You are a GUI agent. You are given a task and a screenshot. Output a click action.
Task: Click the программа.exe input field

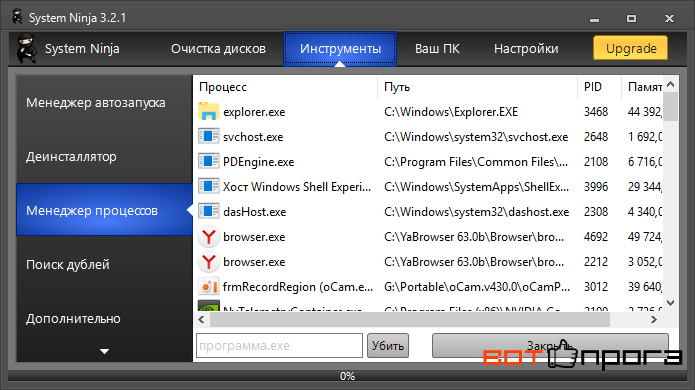pos(279,346)
